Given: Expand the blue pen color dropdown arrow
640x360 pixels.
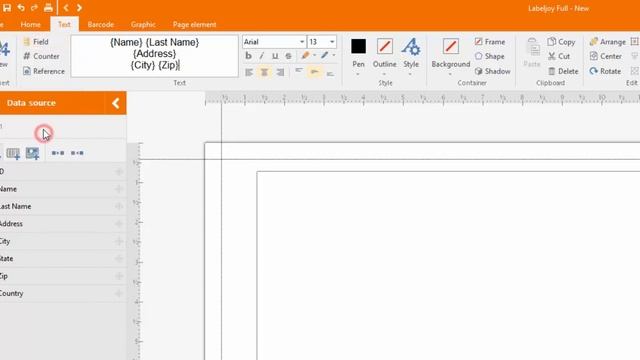Looking at the screenshot, I should 334,55.
